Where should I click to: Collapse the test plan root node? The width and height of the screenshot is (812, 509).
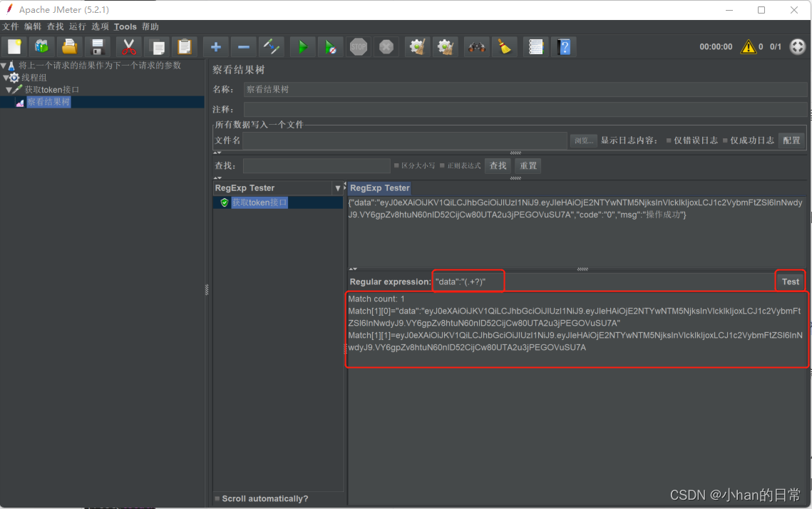(3, 66)
